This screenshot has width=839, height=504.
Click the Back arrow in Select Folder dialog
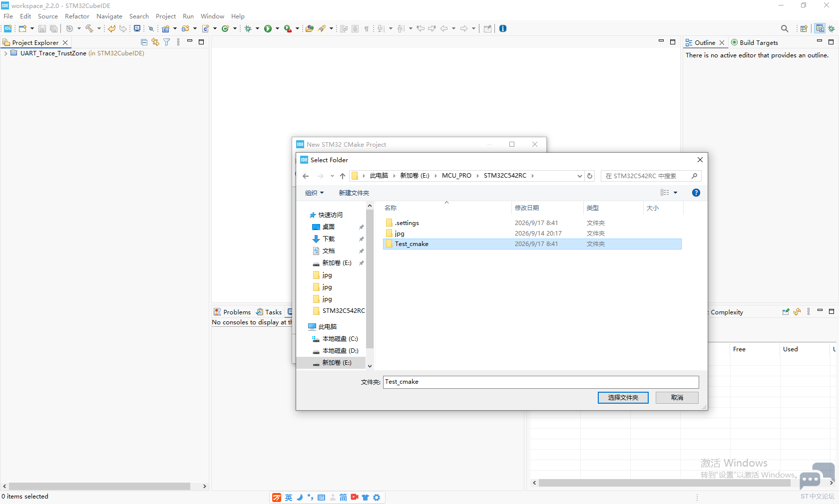tap(306, 176)
